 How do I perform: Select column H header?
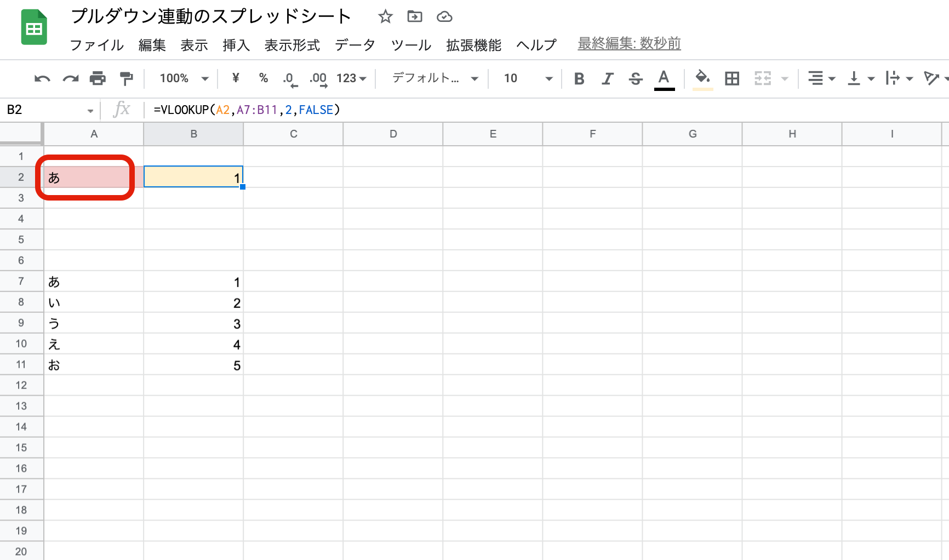point(792,134)
